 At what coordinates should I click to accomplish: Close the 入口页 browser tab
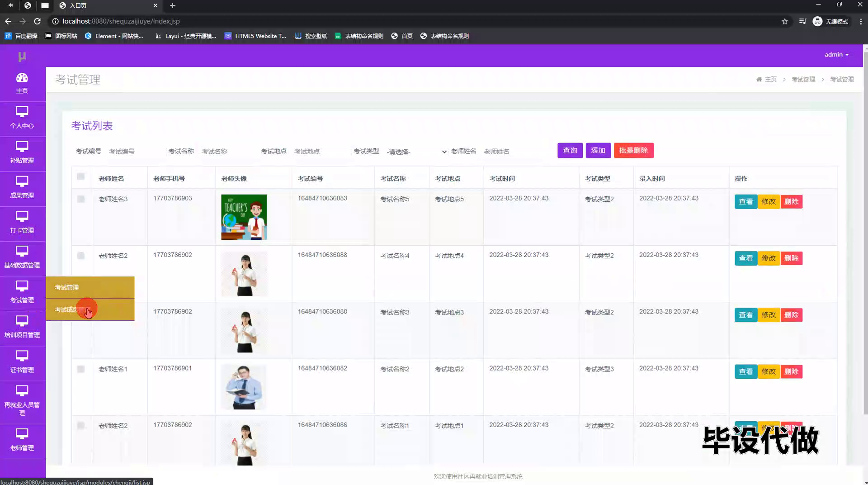(156, 5)
